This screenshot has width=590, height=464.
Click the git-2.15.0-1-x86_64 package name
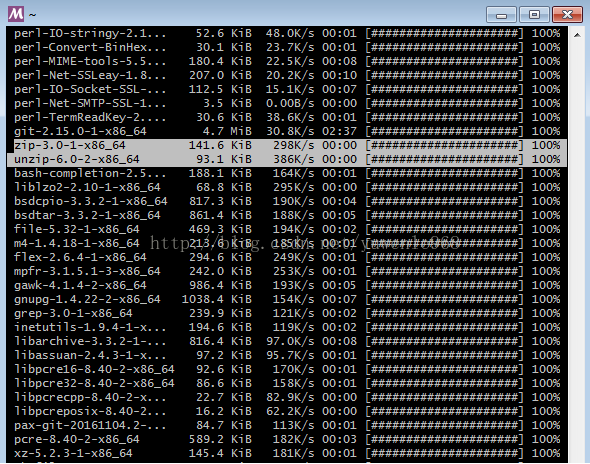pyautogui.click(x=80, y=131)
